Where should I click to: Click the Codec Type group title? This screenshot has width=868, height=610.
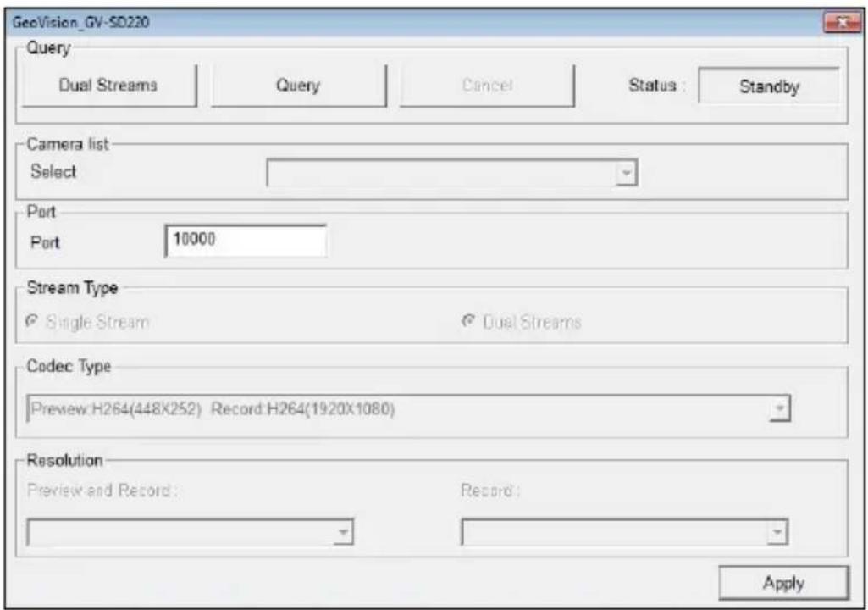pos(69,367)
